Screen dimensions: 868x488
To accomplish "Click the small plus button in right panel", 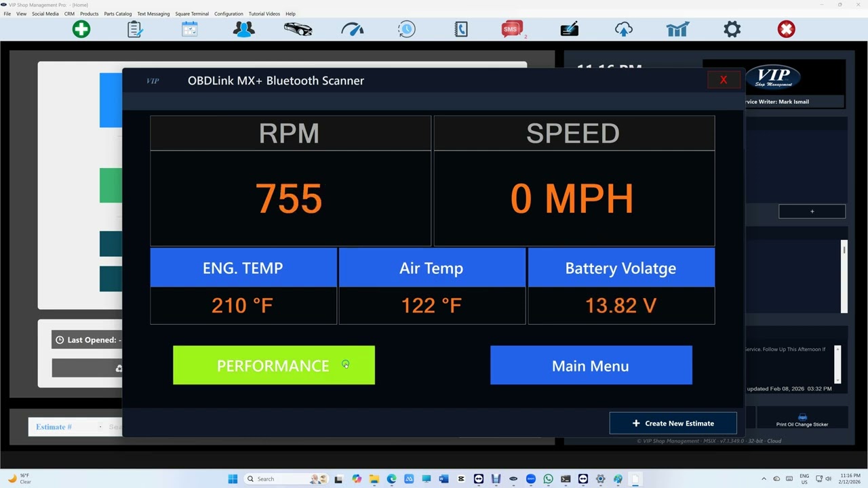I will tap(812, 211).
